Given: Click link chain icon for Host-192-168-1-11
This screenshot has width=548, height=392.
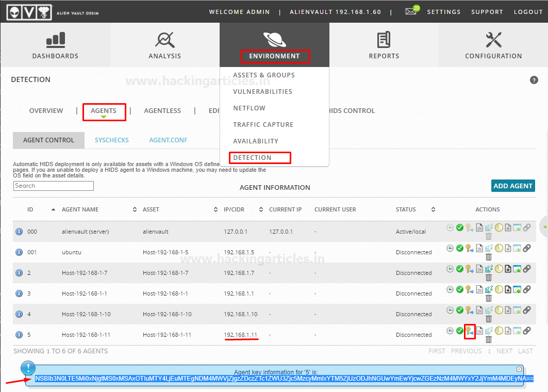Looking at the screenshot, I should (527, 331).
